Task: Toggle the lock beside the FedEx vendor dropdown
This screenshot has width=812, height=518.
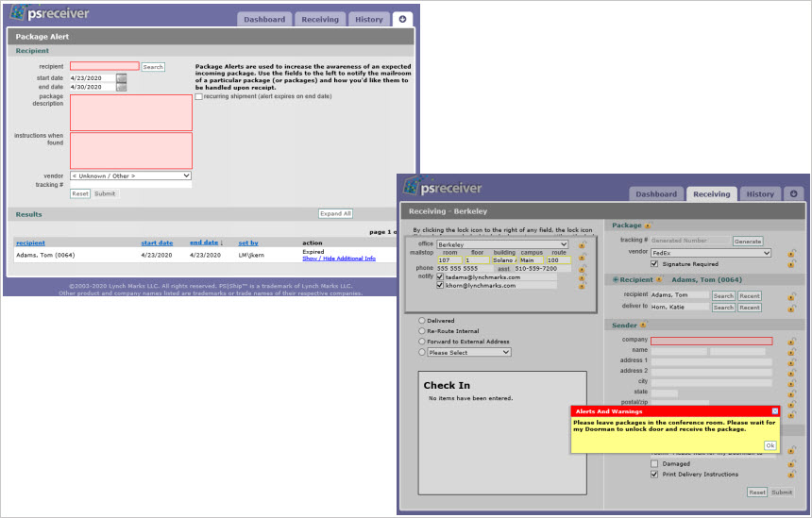Action: [791, 253]
